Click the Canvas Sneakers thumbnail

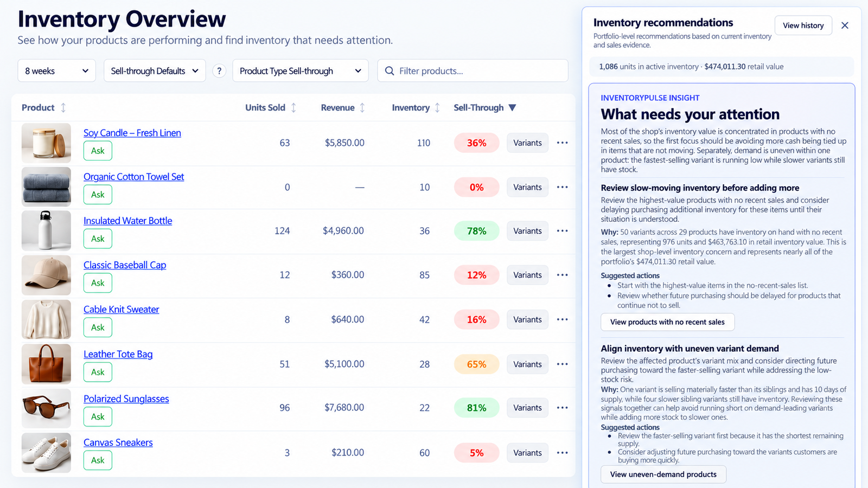46,453
